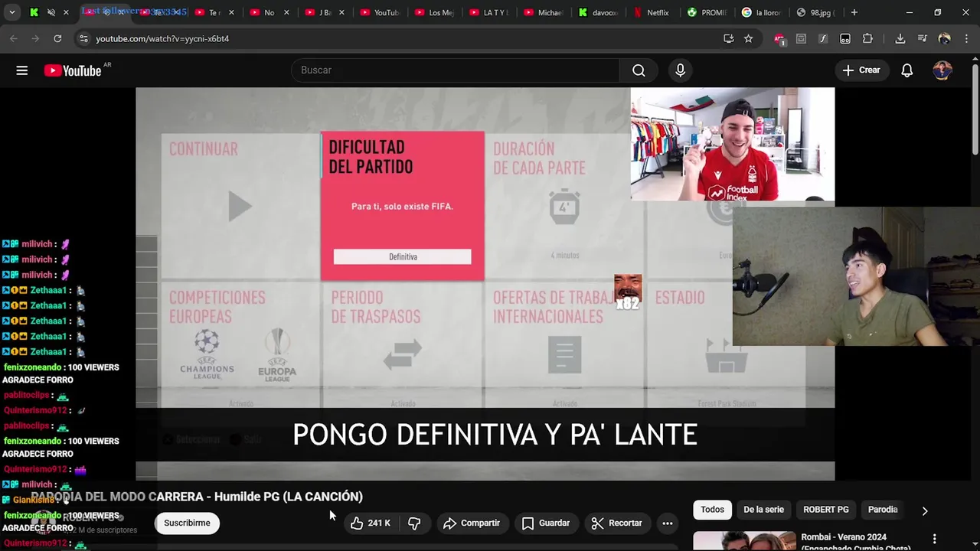Install app icon in address bar

(x=728, y=38)
